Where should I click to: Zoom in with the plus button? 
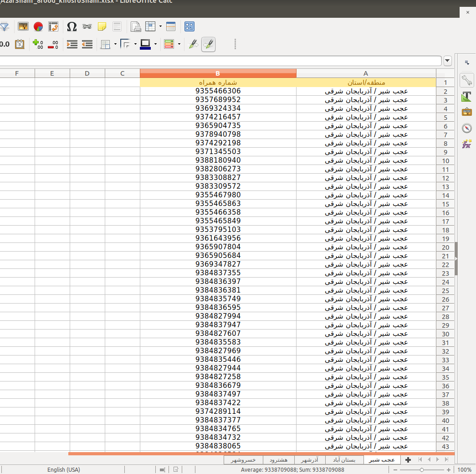point(448,470)
